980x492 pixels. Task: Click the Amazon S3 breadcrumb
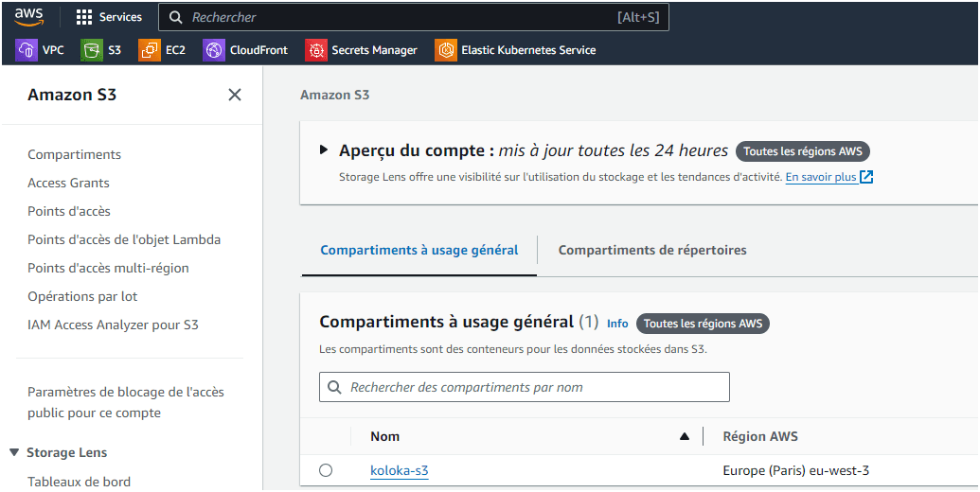335,95
